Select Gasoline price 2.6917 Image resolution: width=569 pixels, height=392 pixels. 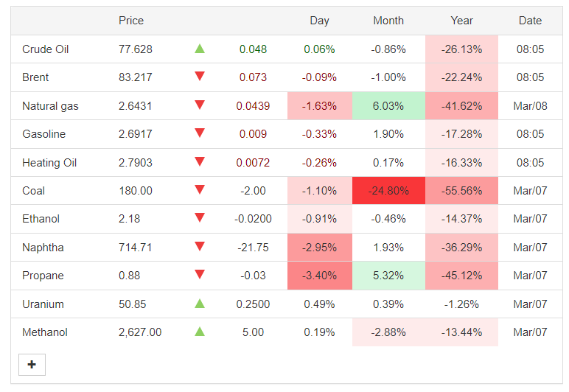tap(136, 134)
